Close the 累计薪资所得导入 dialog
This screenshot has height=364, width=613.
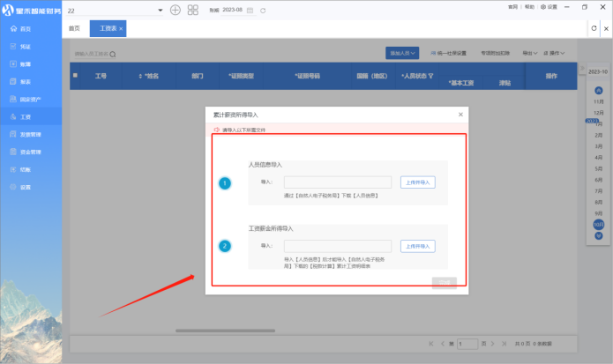click(460, 115)
